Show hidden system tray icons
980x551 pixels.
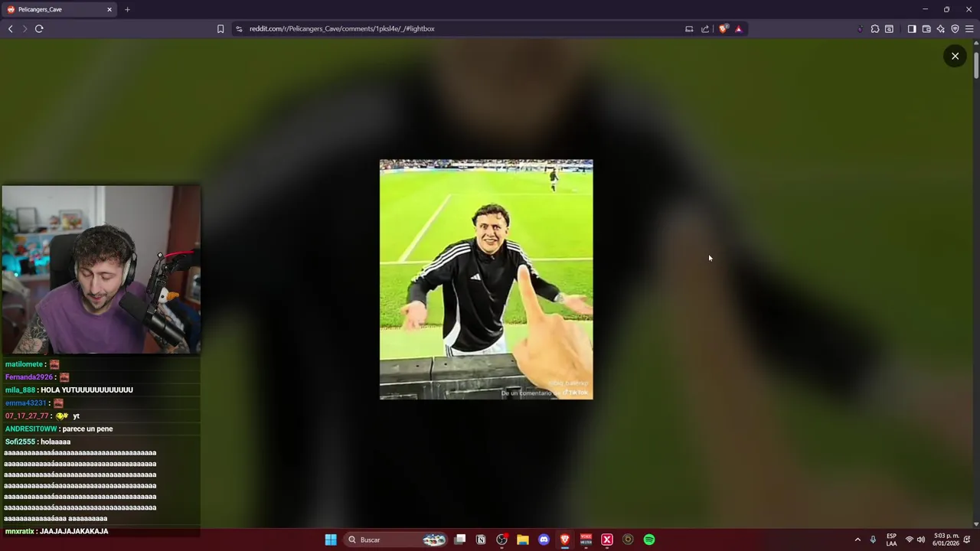tap(857, 540)
